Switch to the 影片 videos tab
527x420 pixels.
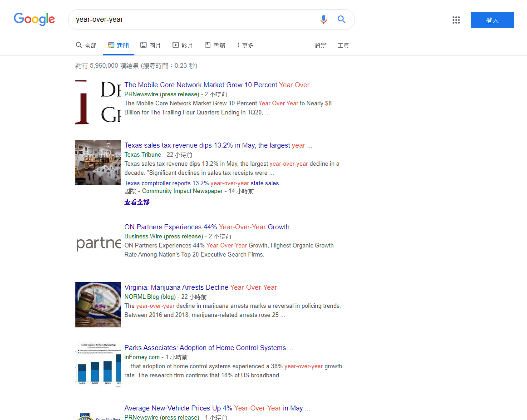click(x=183, y=45)
